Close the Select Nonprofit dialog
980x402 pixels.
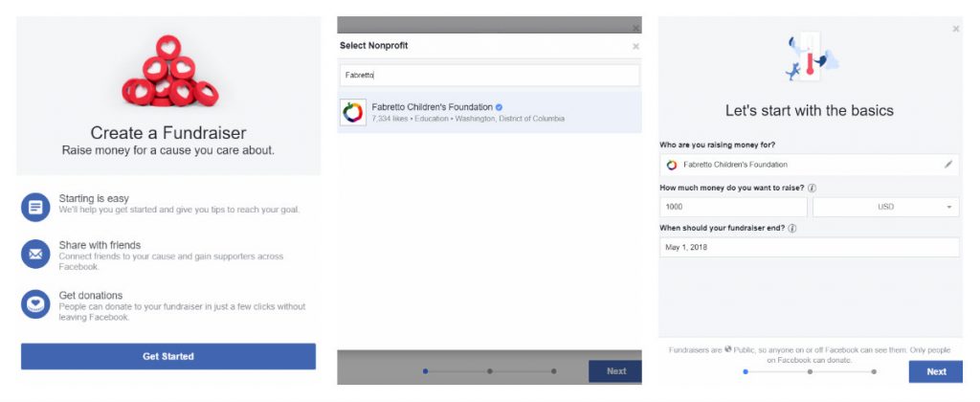point(635,46)
